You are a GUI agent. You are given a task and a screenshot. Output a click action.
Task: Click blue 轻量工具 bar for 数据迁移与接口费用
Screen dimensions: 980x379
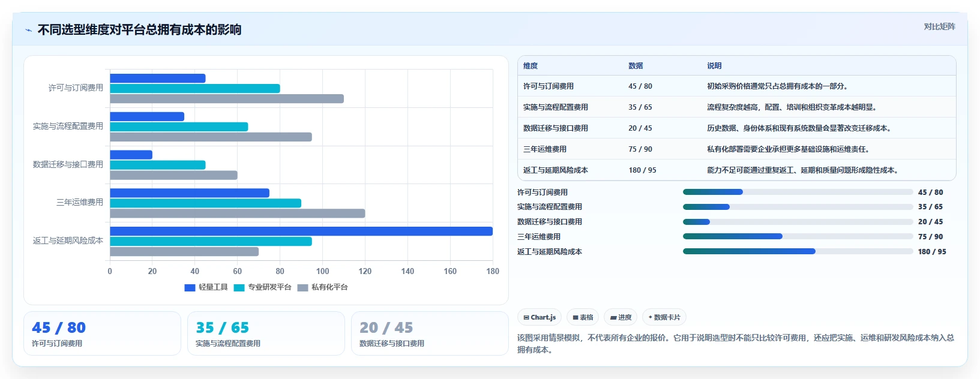pyautogui.click(x=131, y=155)
